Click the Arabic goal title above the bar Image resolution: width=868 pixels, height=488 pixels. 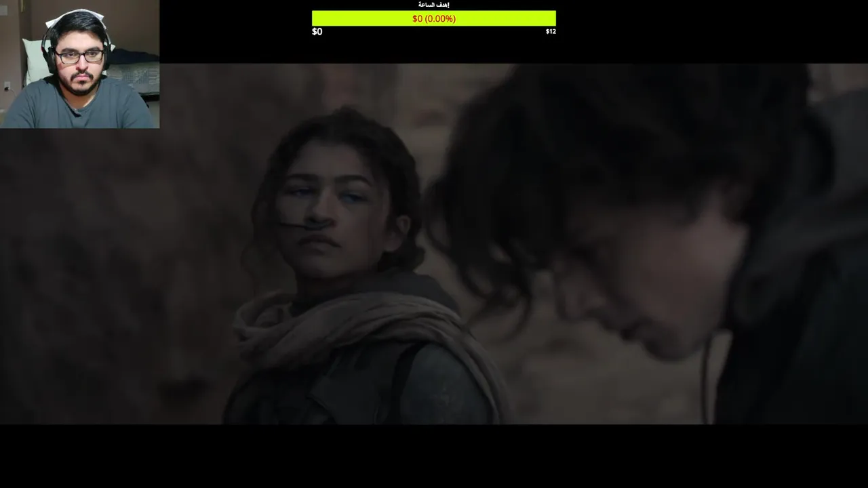coord(434,5)
